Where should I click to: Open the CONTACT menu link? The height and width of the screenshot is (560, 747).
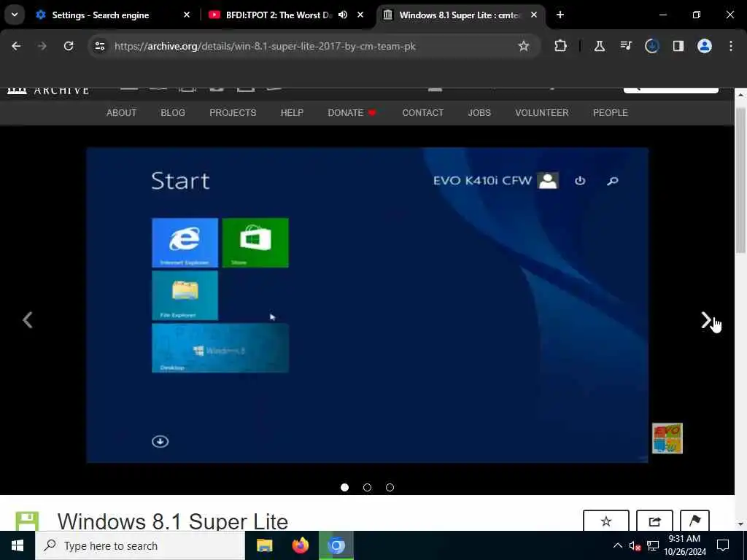(x=423, y=113)
